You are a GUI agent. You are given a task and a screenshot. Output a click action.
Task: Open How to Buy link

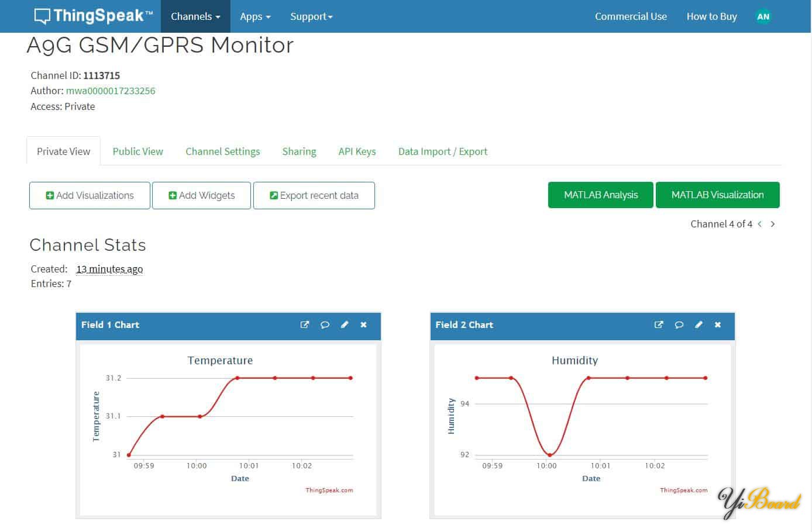pyautogui.click(x=711, y=16)
